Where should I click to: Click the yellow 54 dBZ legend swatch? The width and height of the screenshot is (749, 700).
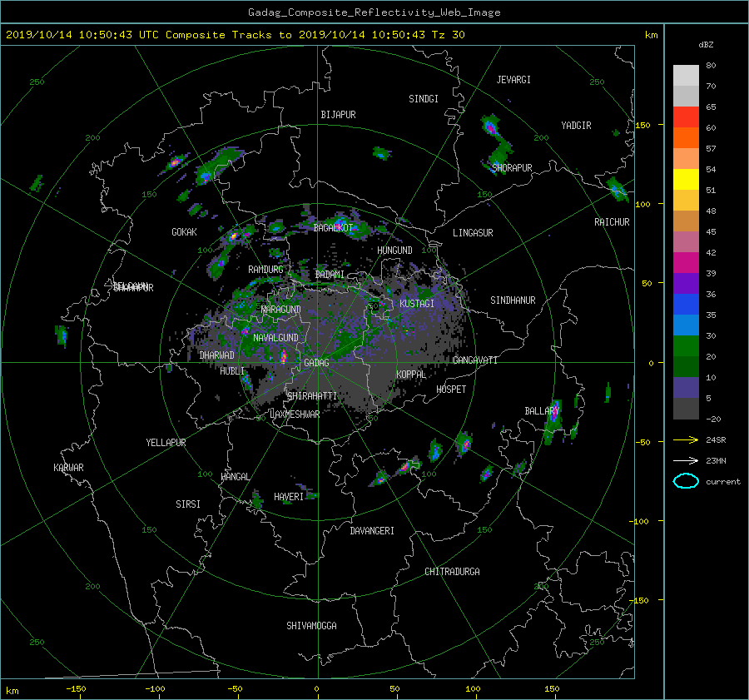click(686, 179)
